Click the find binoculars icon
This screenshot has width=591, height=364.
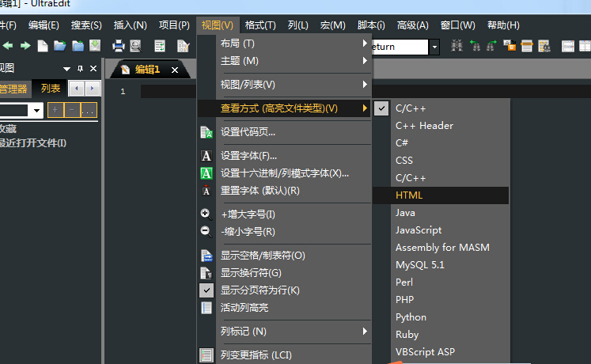[457, 46]
